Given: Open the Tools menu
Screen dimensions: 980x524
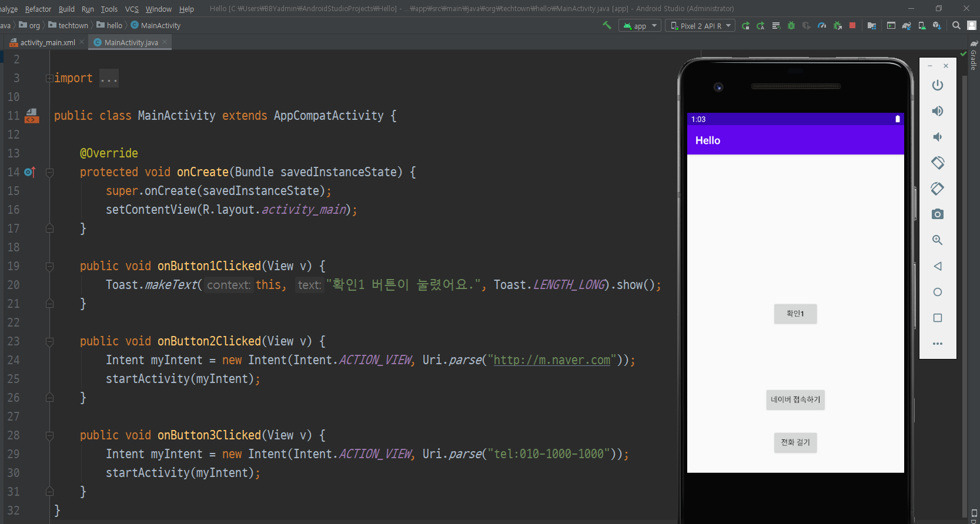Looking at the screenshot, I should [x=109, y=9].
